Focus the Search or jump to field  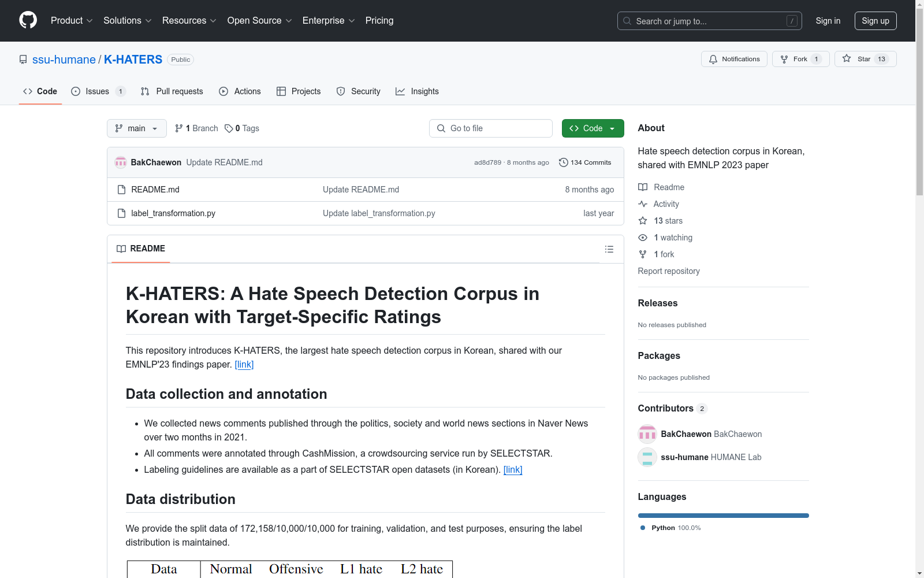point(710,21)
